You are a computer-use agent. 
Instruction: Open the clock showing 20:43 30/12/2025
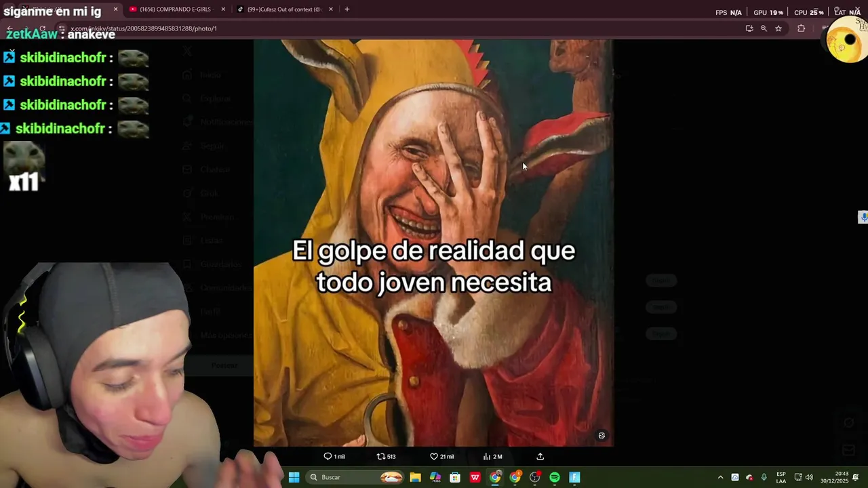834,477
